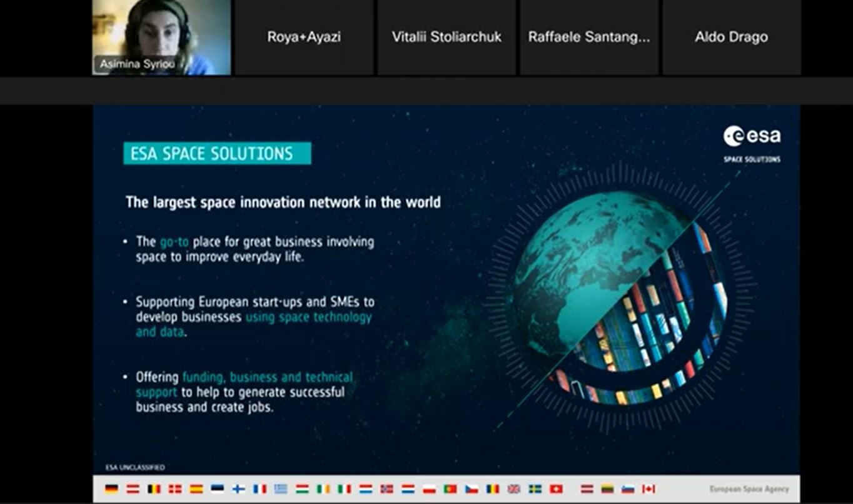Image resolution: width=853 pixels, height=504 pixels.
Task: Click the highlighted 'go-to' text
Action: (x=174, y=241)
